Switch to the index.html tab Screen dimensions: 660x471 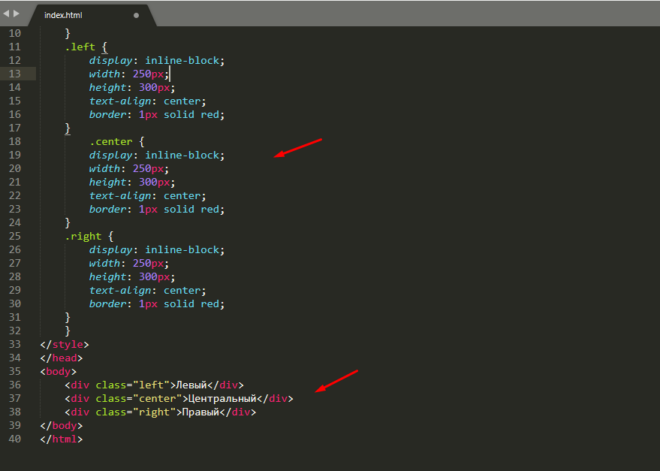(x=92, y=15)
